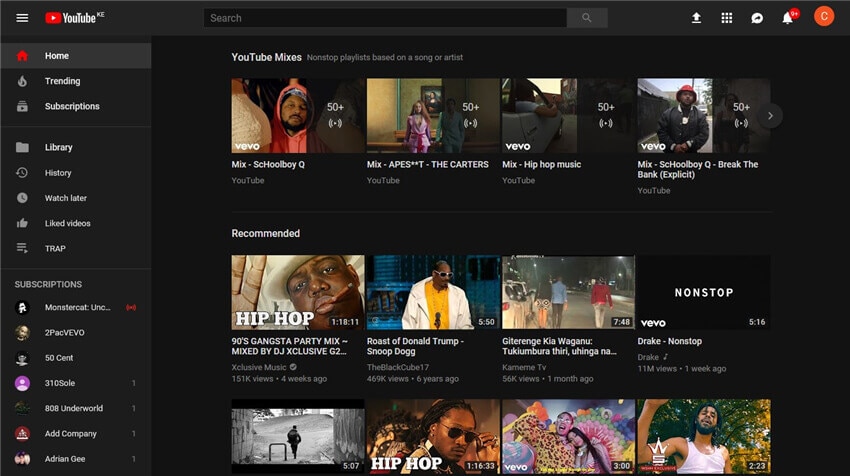The width and height of the screenshot is (850, 476).
Task: Click the Home house icon
Action: pyautogui.click(x=22, y=56)
